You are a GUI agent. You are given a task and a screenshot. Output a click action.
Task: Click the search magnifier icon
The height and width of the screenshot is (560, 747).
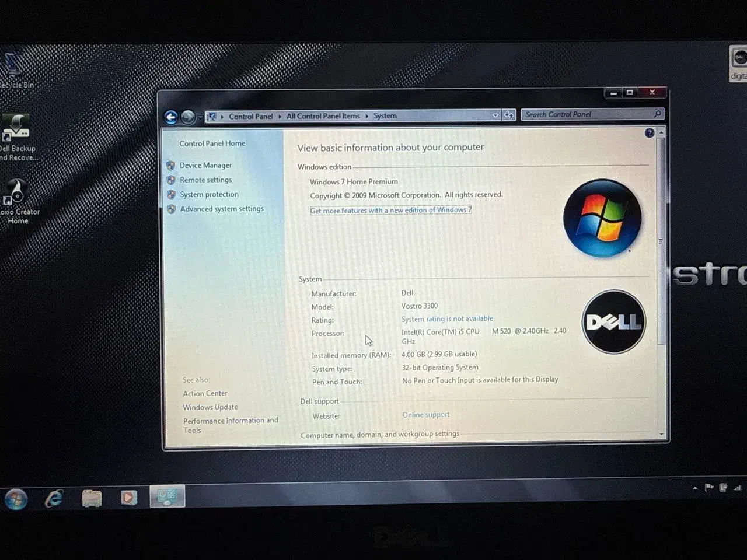click(658, 114)
